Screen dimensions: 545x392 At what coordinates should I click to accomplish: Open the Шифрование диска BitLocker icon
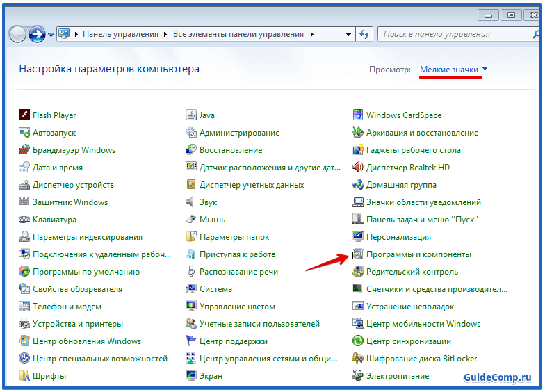[x=357, y=359]
